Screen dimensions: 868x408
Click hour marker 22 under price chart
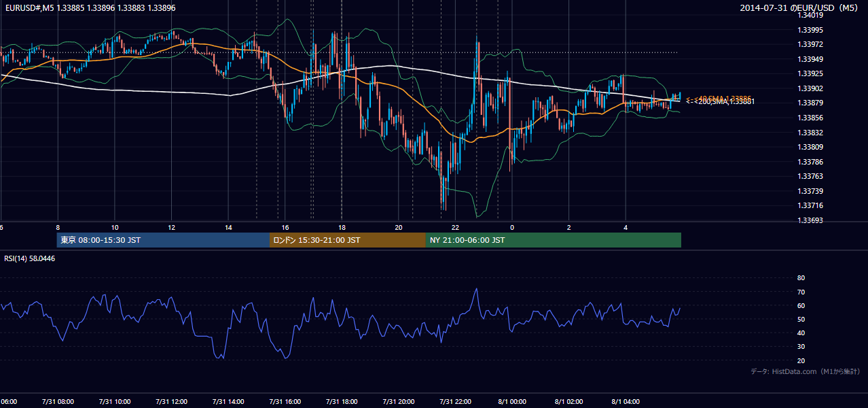[456, 228]
